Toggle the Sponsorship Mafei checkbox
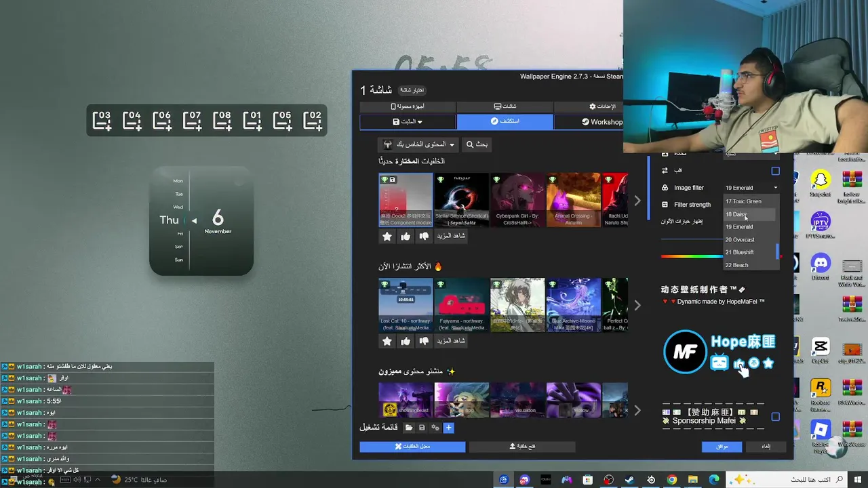This screenshot has width=868, height=488. point(776,417)
